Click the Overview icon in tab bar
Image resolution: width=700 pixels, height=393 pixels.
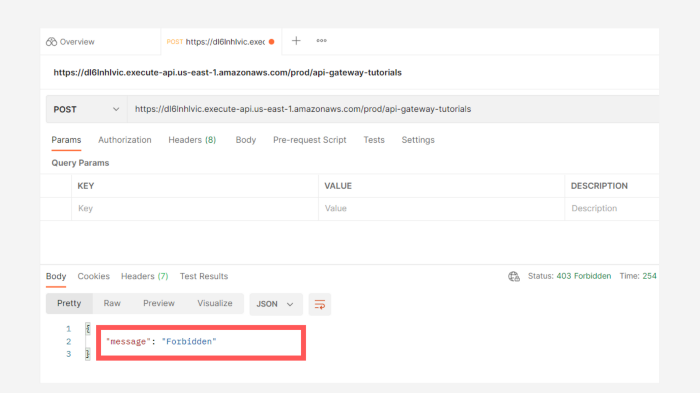(51, 42)
